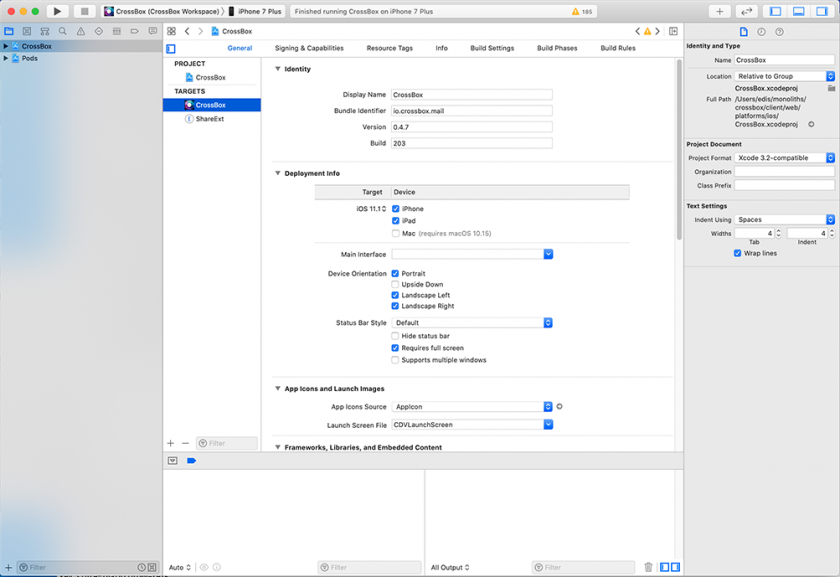Toggle the bottom debug area panel
The height and width of the screenshot is (577, 840).
[798, 11]
